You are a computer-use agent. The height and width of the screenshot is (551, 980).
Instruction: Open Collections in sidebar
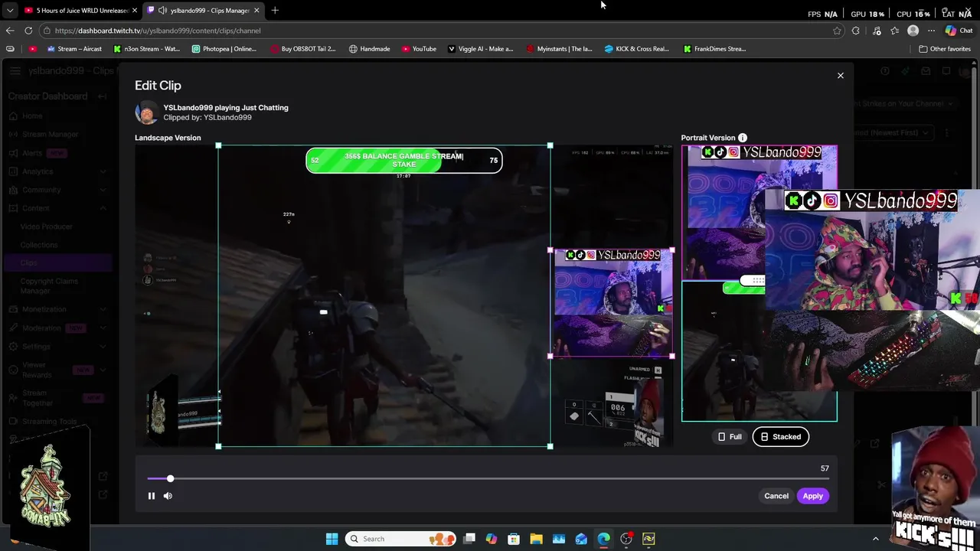38,245
